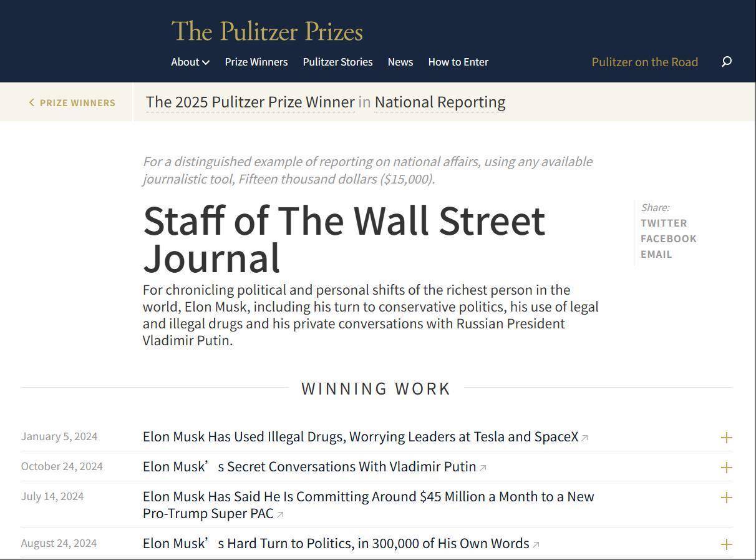Image resolution: width=756 pixels, height=560 pixels.
Task: Open the search magnifier icon
Action: pos(727,61)
